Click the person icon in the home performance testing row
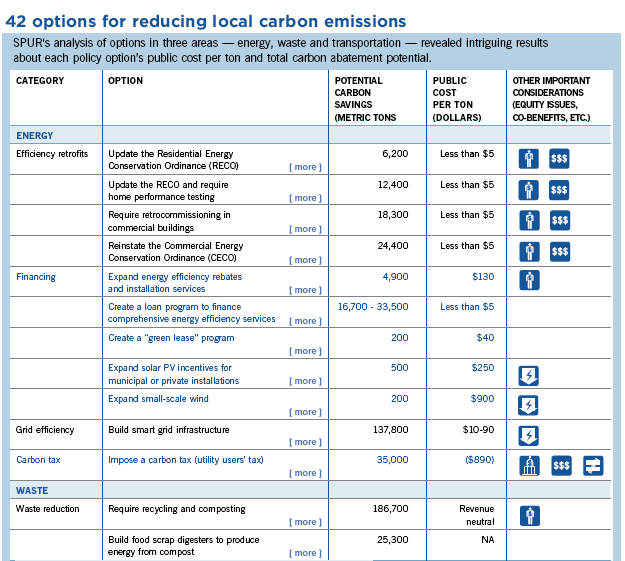 pyautogui.click(x=529, y=190)
